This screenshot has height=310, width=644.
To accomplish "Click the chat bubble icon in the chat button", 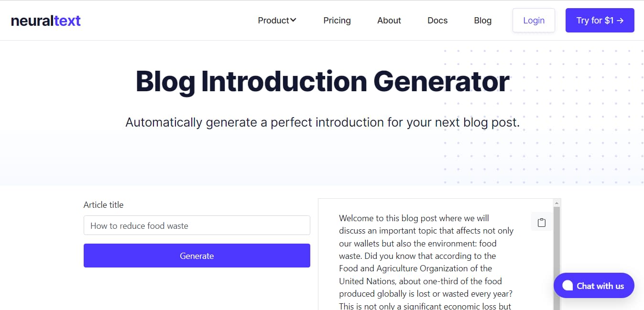I will [567, 285].
